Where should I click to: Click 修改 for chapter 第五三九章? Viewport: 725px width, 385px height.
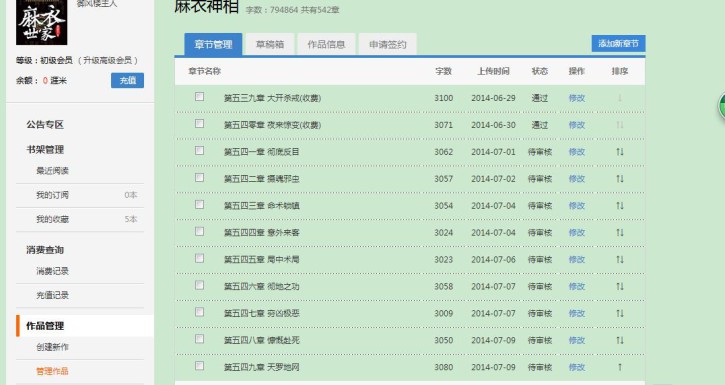[x=577, y=98]
